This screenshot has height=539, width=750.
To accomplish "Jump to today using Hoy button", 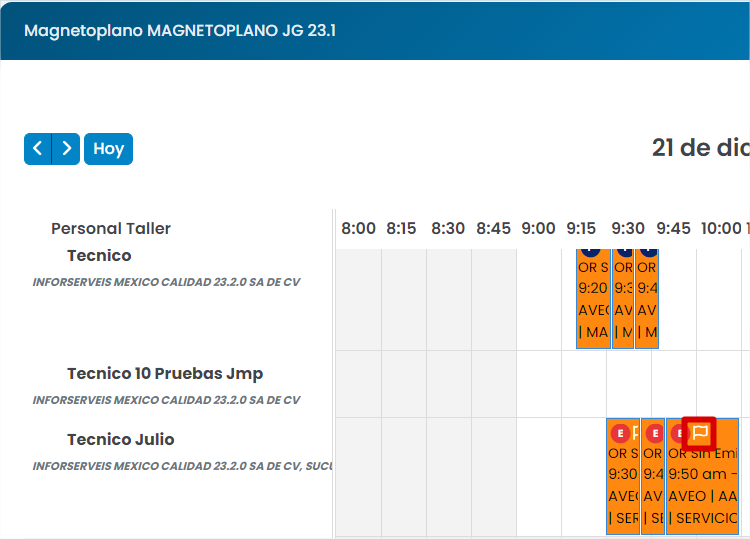I will pyautogui.click(x=109, y=149).
